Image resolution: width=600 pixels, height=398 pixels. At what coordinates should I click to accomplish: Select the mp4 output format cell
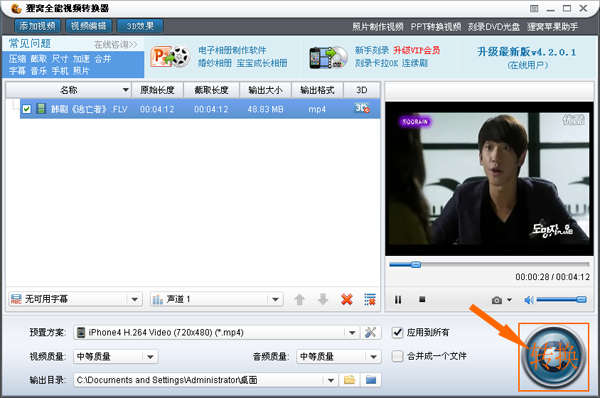(x=317, y=109)
